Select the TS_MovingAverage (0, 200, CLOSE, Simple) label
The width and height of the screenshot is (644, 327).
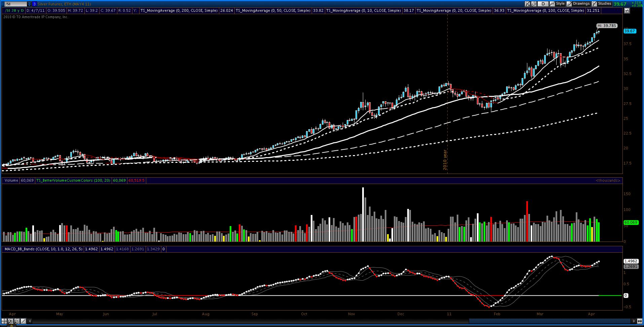click(x=179, y=11)
